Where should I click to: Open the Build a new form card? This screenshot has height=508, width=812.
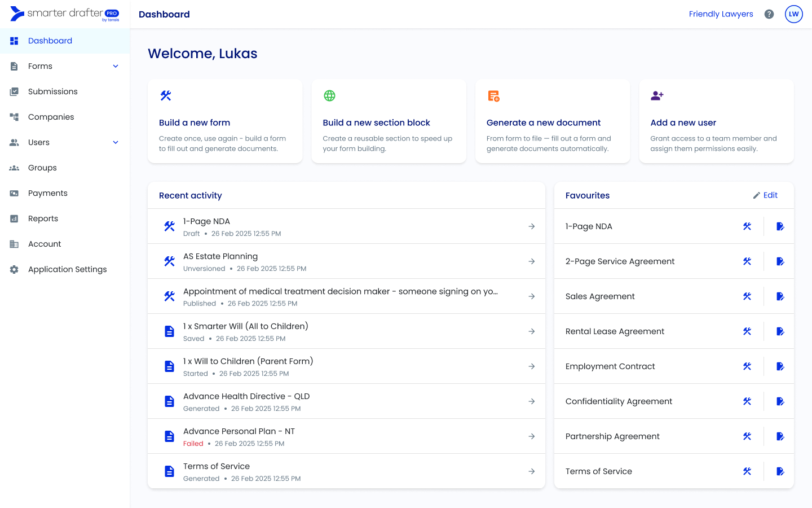pyautogui.click(x=225, y=121)
